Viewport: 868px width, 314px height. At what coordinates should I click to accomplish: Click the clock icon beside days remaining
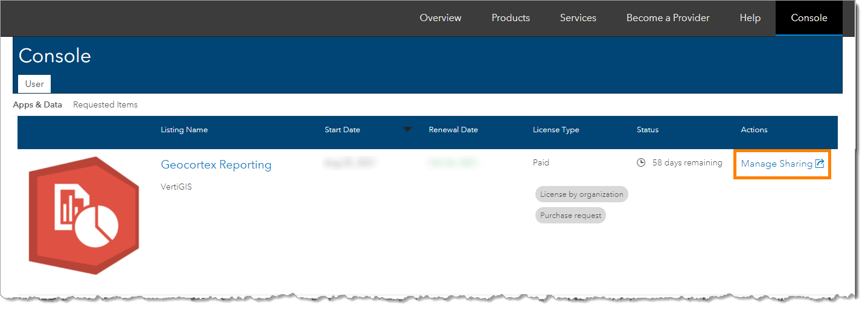(x=642, y=163)
